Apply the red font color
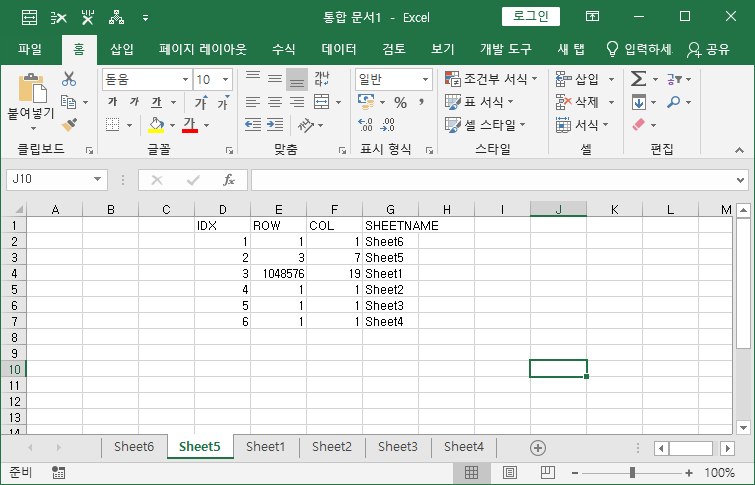Screen dimensions: 755x485 pos(190,125)
